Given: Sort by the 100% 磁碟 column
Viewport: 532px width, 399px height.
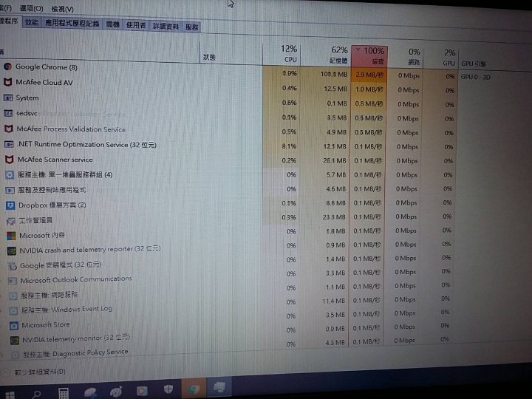Looking at the screenshot, I should pos(369,55).
